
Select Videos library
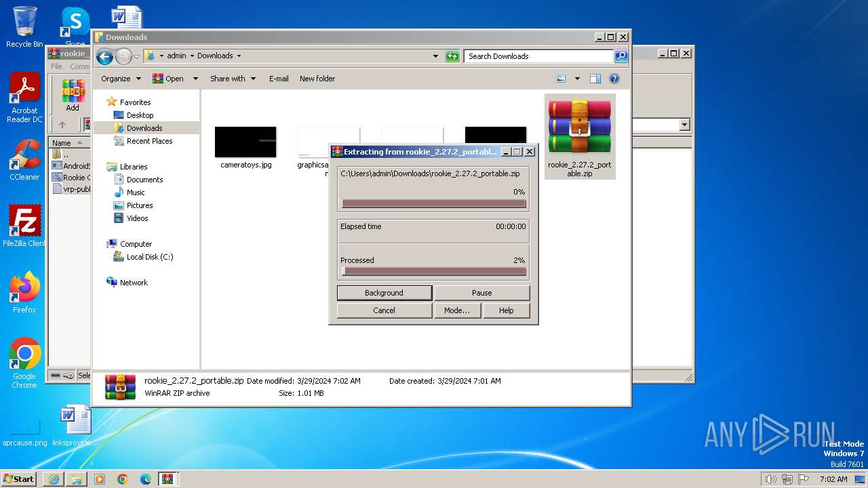137,218
